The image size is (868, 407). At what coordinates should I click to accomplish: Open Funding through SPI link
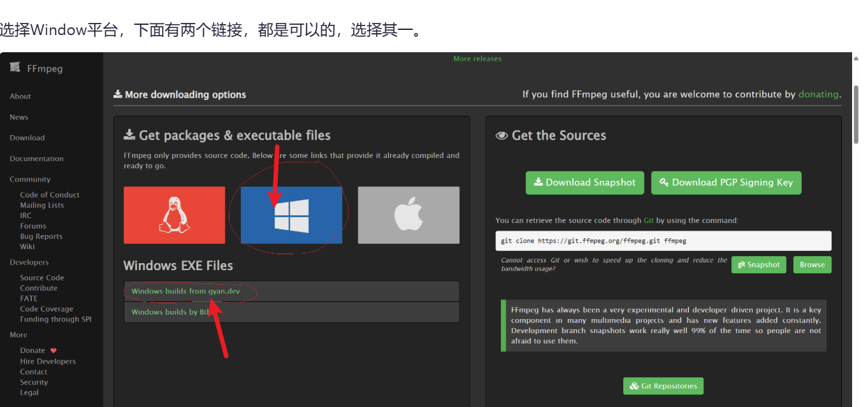[56, 319]
